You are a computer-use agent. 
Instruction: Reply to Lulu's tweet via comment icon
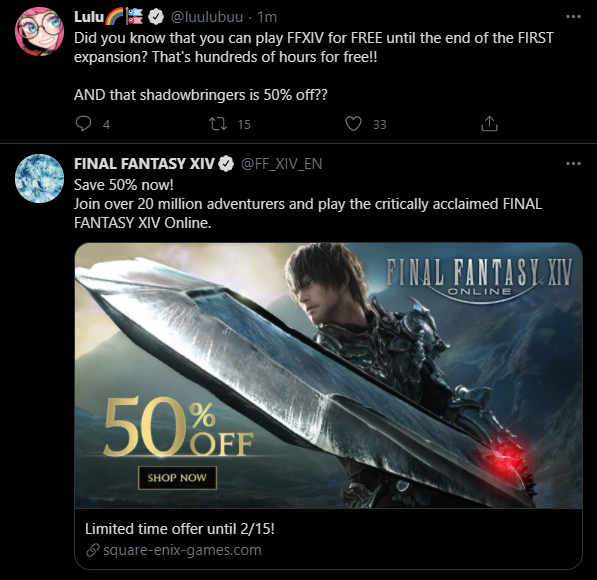click(x=83, y=124)
